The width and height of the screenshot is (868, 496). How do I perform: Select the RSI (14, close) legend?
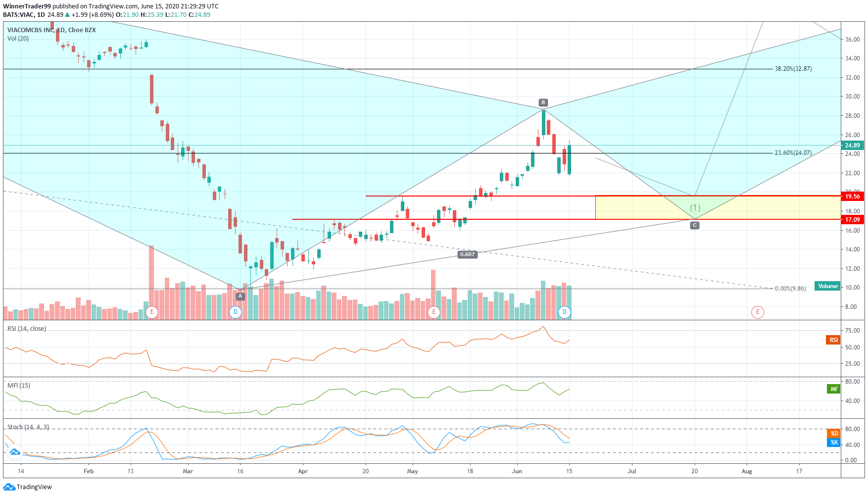coord(27,329)
